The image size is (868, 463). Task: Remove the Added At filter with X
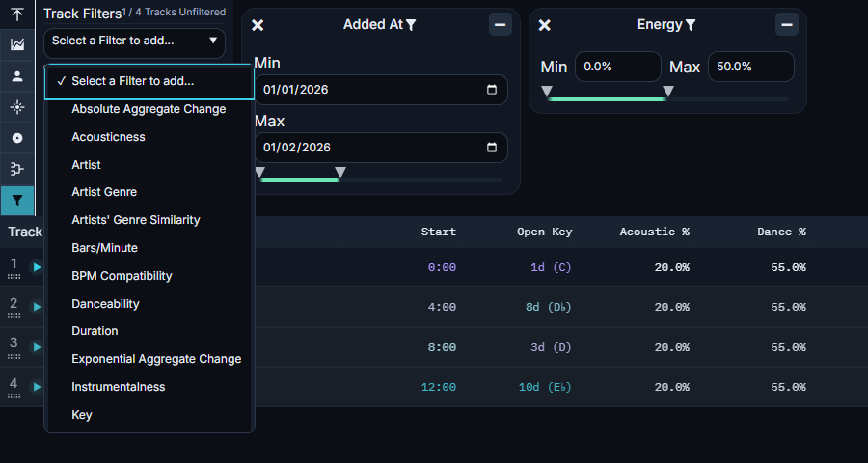(x=258, y=25)
